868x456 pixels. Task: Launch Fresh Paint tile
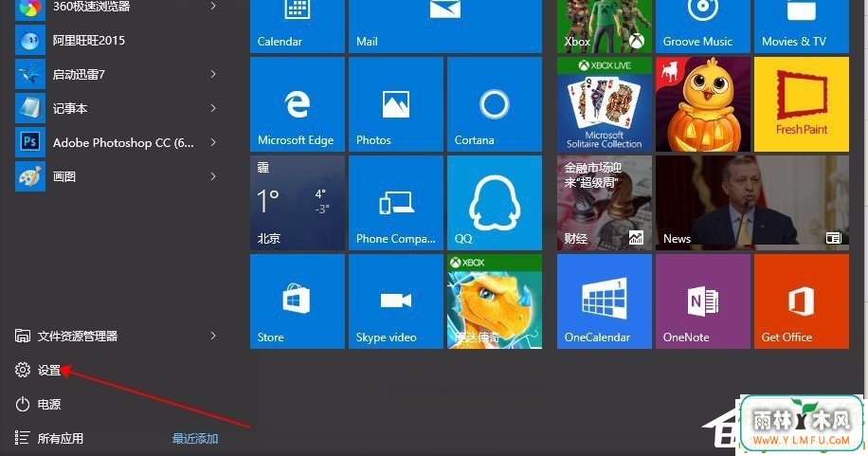tap(801, 104)
